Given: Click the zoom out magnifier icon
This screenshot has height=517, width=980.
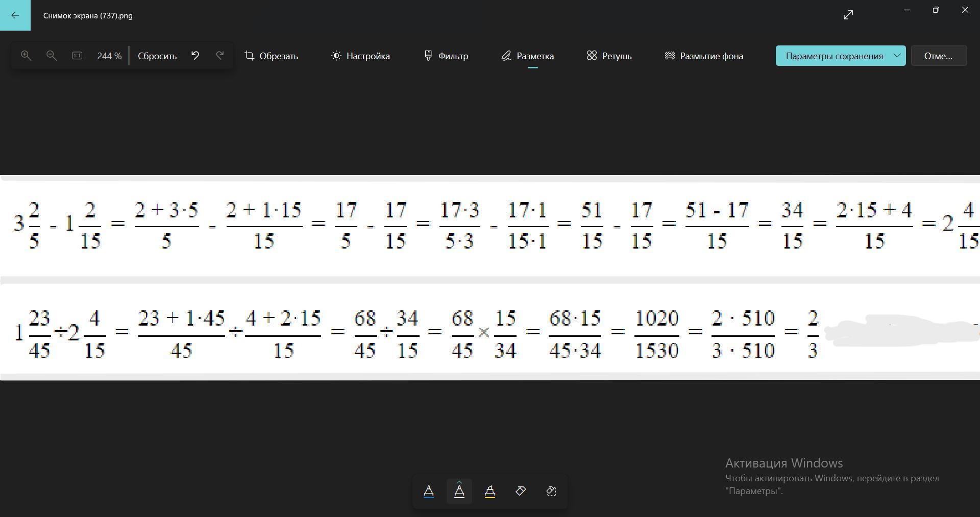Looking at the screenshot, I should (x=52, y=56).
